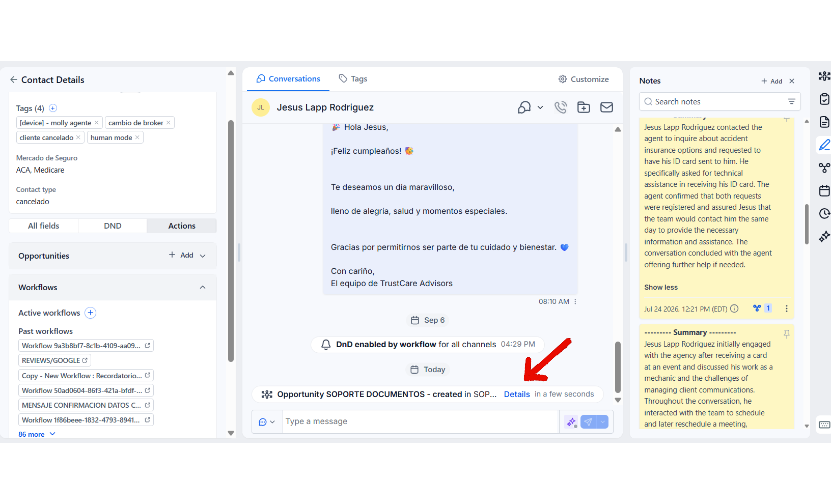Screen dimensions: 831x504
Task: Open options for the 08:10 AM message
Action: coord(575,302)
